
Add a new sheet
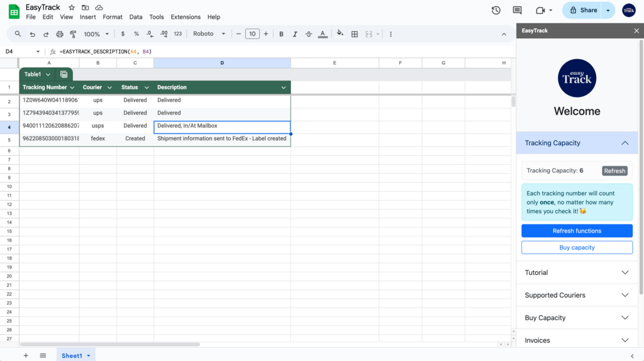point(26,356)
